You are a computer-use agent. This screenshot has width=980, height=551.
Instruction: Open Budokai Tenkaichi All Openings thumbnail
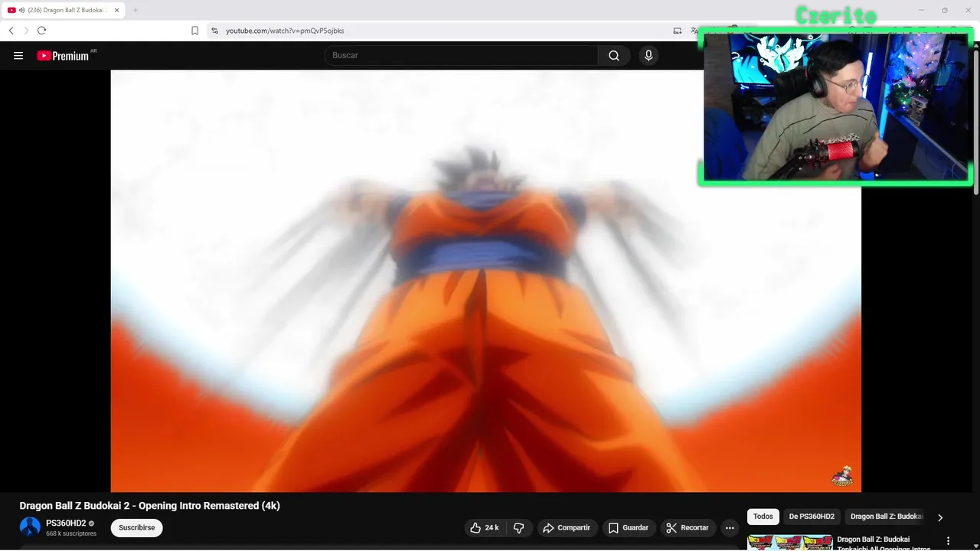pyautogui.click(x=789, y=543)
